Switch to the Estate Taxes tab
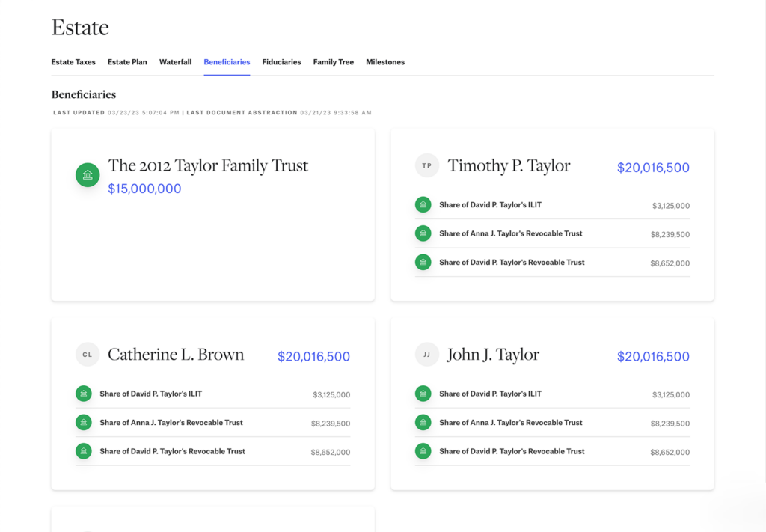 tap(73, 62)
